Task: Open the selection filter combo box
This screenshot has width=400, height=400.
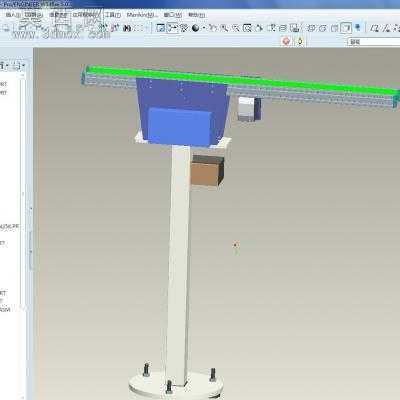Action: point(373,42)
